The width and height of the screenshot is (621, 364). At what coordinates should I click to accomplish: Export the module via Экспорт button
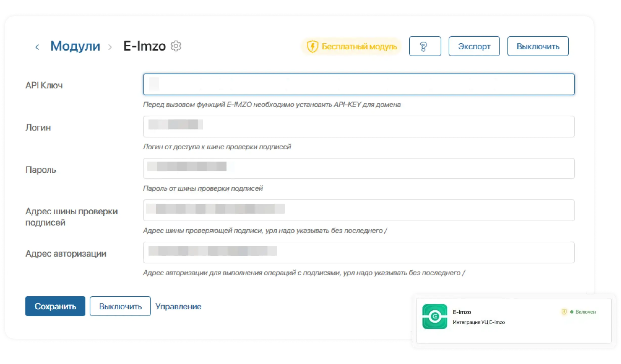point(474,46)
